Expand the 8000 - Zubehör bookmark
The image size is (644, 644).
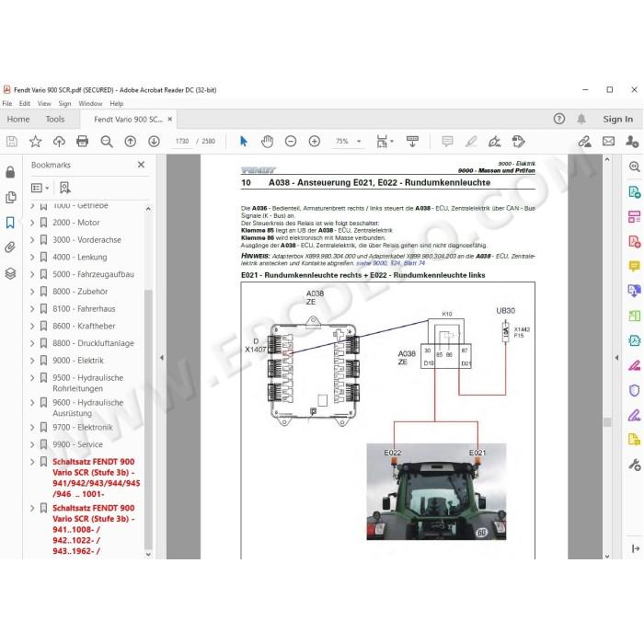32,292
